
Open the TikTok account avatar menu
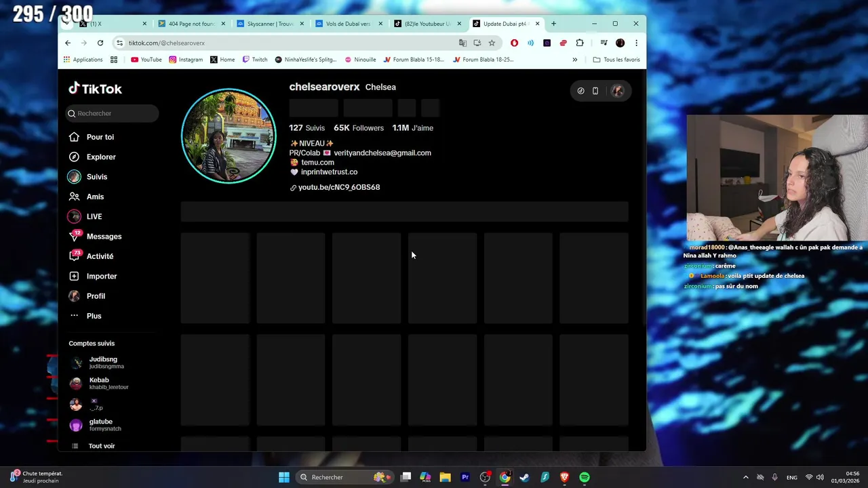point(617,91)
